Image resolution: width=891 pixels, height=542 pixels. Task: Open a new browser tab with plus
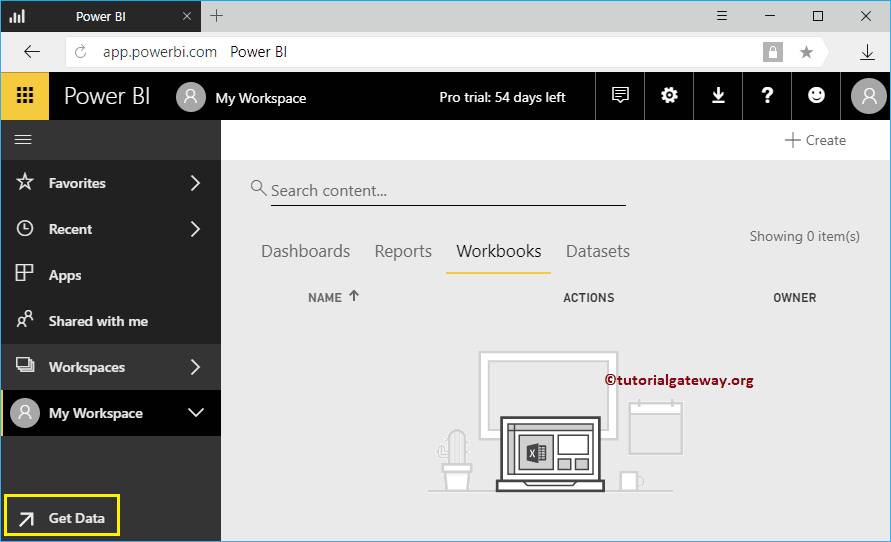pyautogui.click(x=216, y=16)
